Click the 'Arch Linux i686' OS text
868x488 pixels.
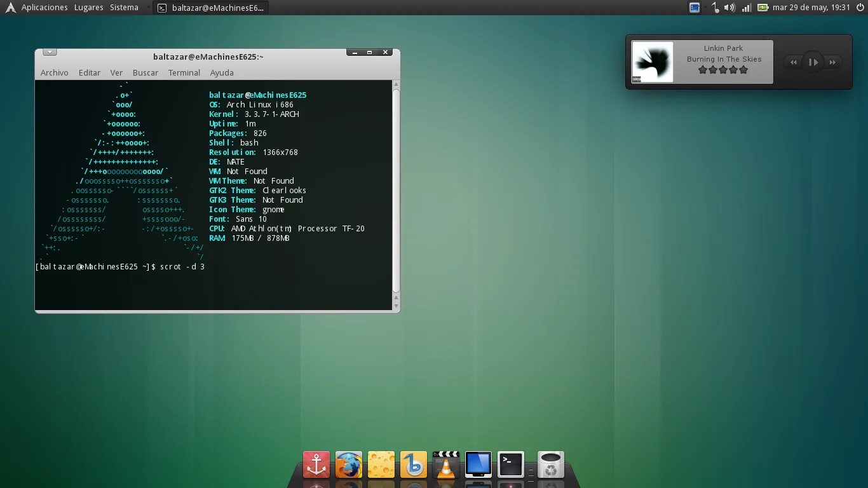260,105
